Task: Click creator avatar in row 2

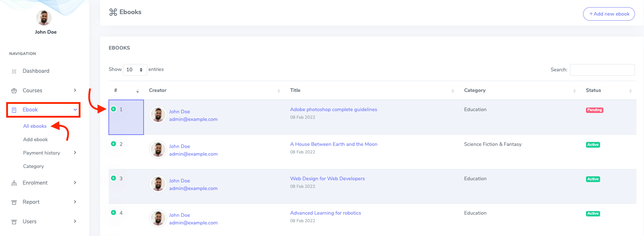Action: click(x=158, y=150)
